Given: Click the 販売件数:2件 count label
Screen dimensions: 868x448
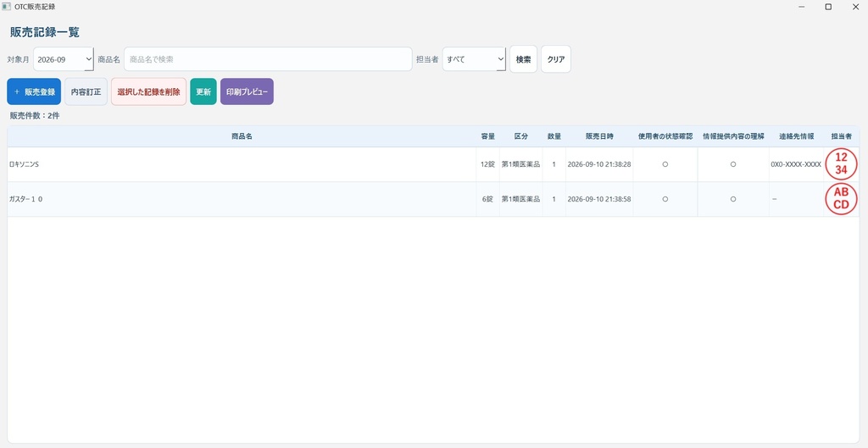Looking at the screenshot, I should click(35, 116).
